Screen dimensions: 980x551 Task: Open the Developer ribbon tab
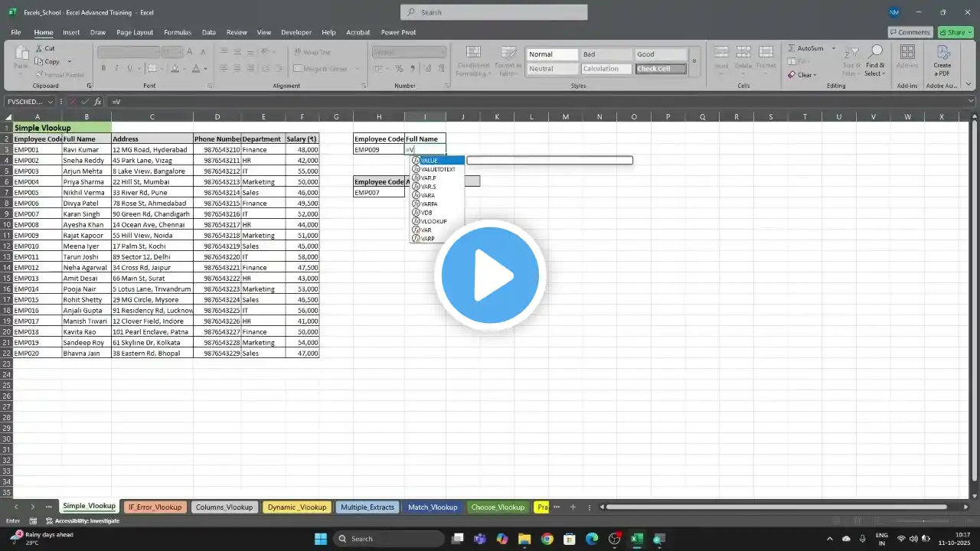[x=296, y=32]
